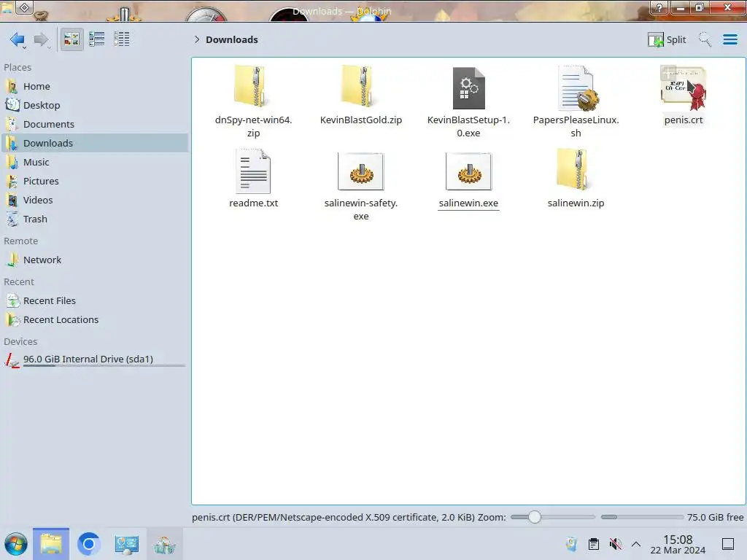This screenshot has height=560, width=747.
Task: Click the file manager taskbar icon
Action: pos(51,544)
